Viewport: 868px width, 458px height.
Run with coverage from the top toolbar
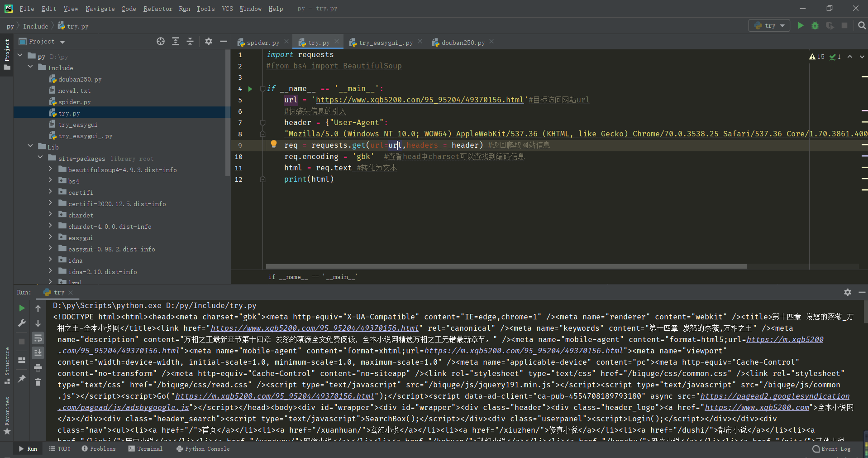tap(830, 26)
